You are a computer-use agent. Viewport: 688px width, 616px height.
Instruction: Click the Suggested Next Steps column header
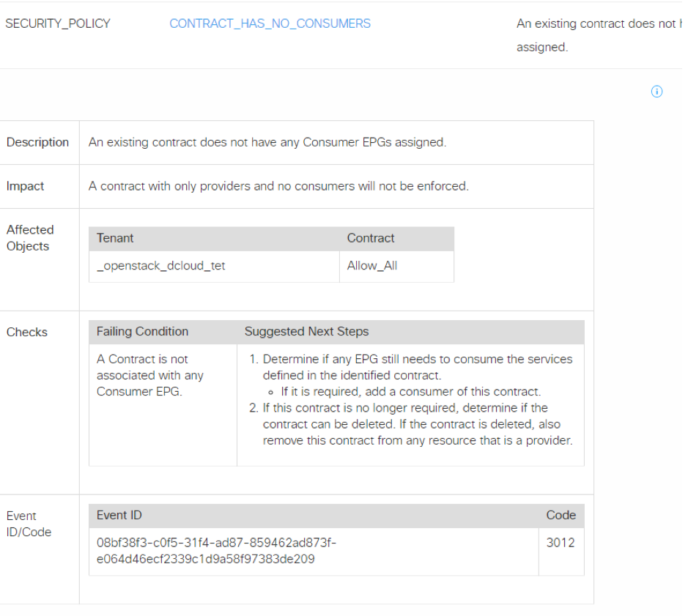click(x=305, y=331)
